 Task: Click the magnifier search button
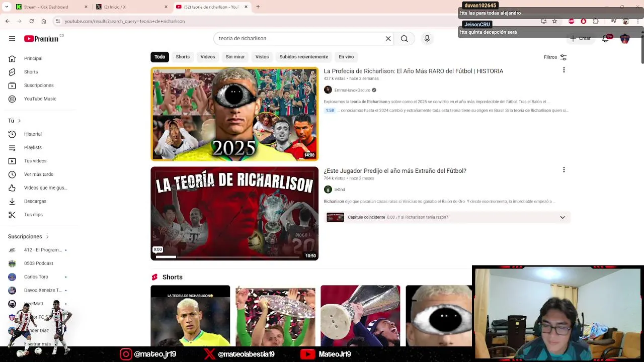point(404,39)
